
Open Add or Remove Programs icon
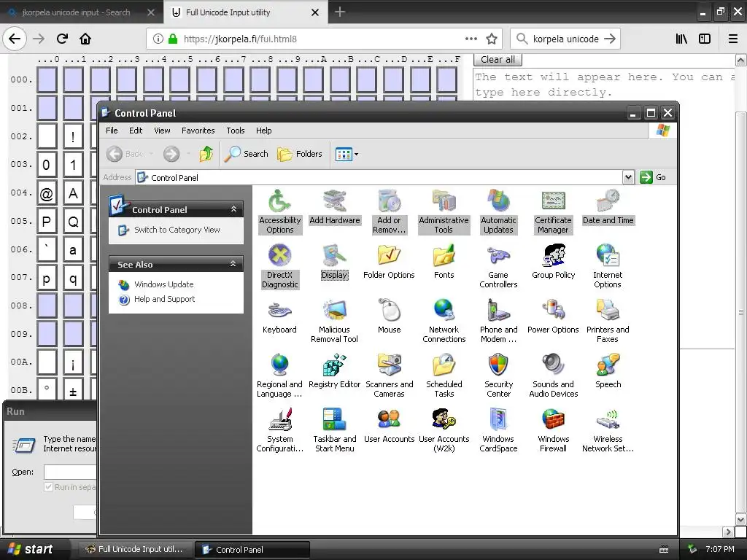pyautogui.click(x=390, y=212)
